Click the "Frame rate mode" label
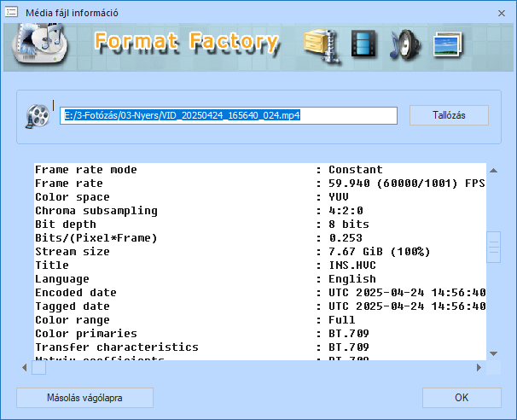517x420 pixels. tap(86, 170)
